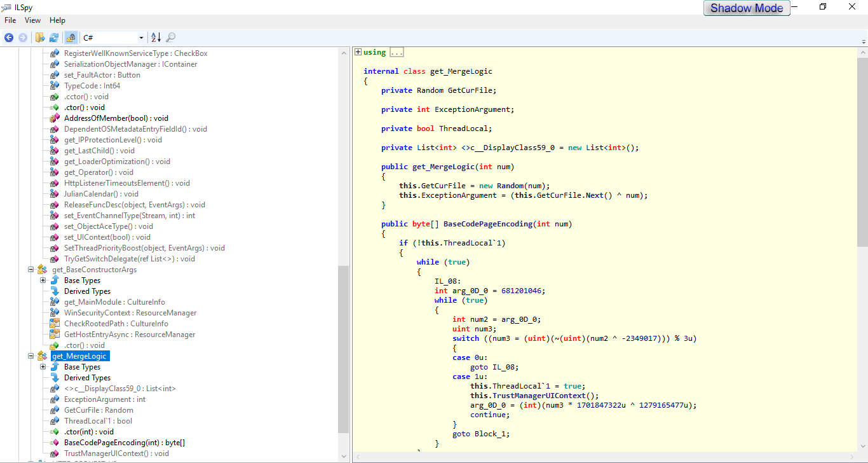Viewport: 868px width, 463px height.
Task: Click the Reload assemblies icon
Action: pyautogui.click(x=54, y=38)
